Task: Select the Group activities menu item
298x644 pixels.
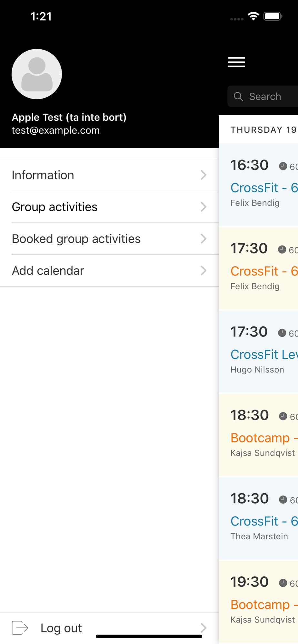Action: point(55,207)
